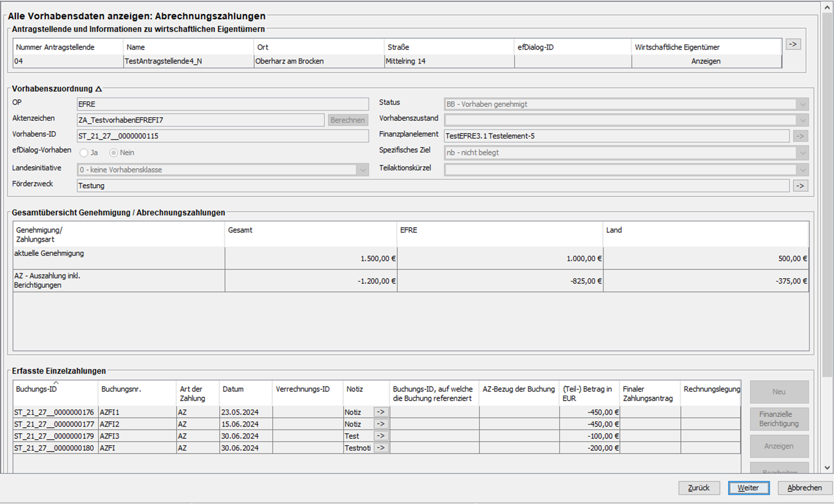Click amount cell -100,00 €
Image resolution: width=834 pixels, height=504 pixels.
589,436
